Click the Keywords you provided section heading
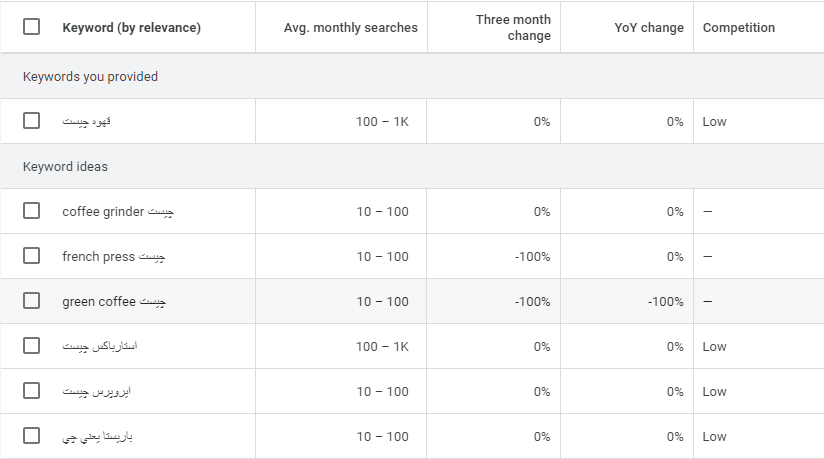 (90, 77)
